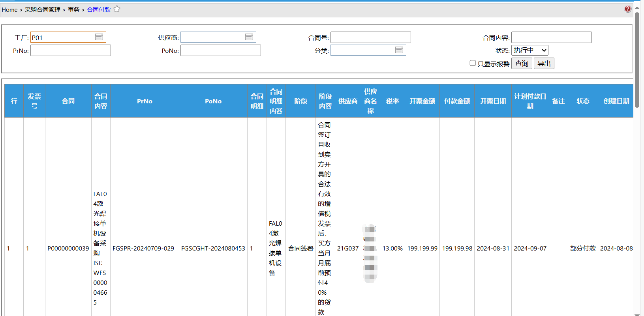
Task: Select planned payment date 2024-09-07
Action: [x=530, y=248]
